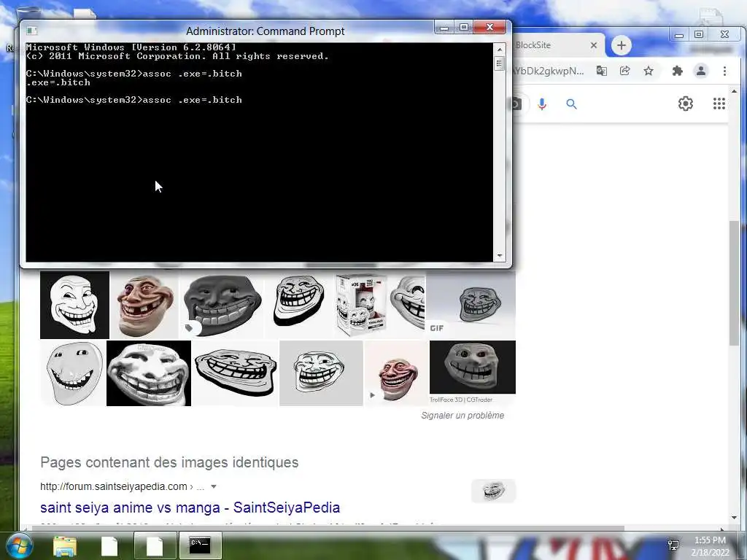This screenshot has width=747, height=560.
Task: Click the second blank document taskbar button
Action: point(155,545)
